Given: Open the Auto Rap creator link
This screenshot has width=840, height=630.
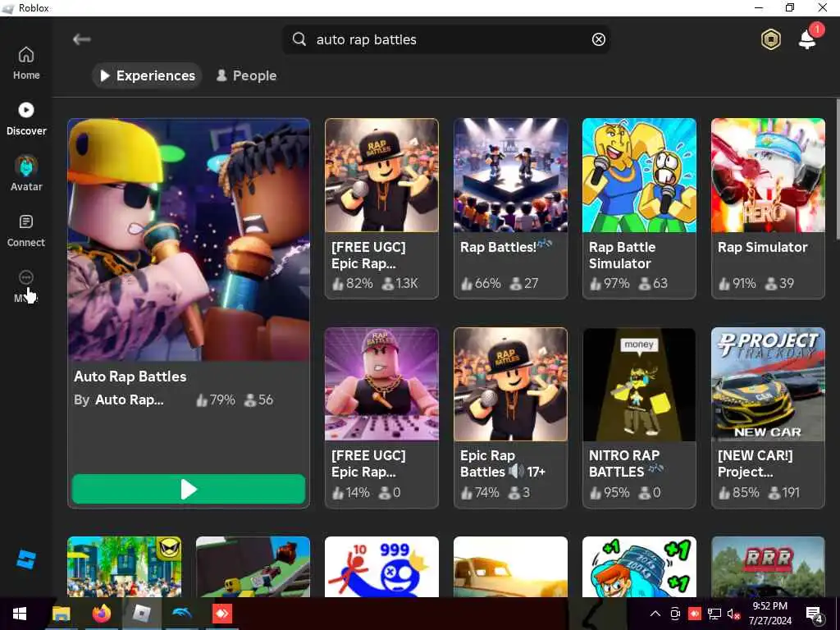Looking at the screenshot, I should pos(129,399).
